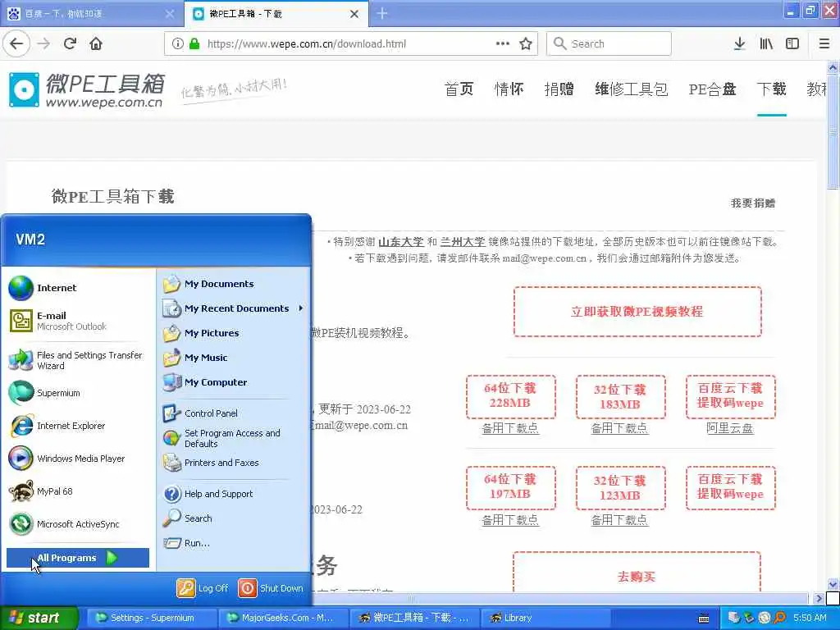Click the Windows start button
Screen dimensions: 840x630
click(39, 618)
